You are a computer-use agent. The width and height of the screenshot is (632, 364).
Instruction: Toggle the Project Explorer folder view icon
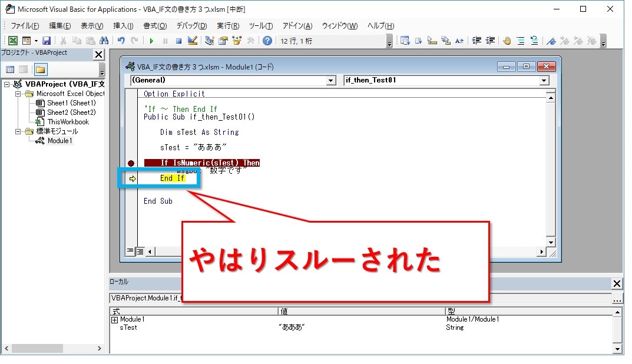tap(39, 69)
